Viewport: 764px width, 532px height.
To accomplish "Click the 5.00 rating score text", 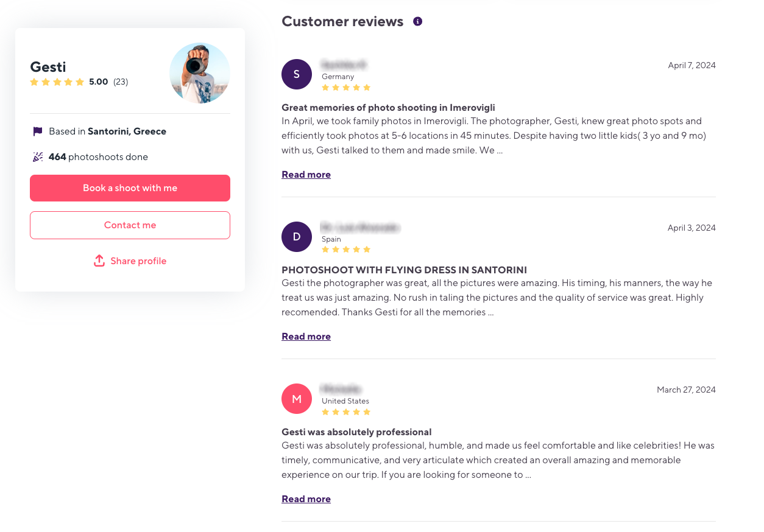I will pyautogui.click(x=99, y=81).
